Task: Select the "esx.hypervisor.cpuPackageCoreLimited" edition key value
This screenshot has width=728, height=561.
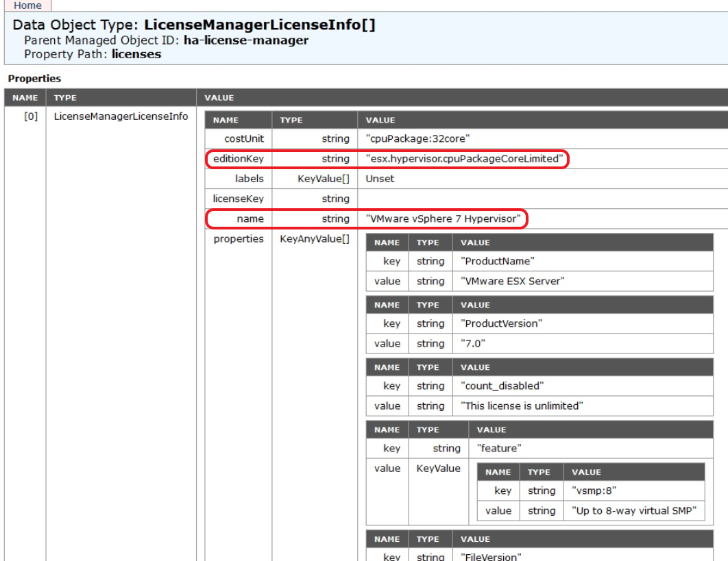Action: [464, 159]
